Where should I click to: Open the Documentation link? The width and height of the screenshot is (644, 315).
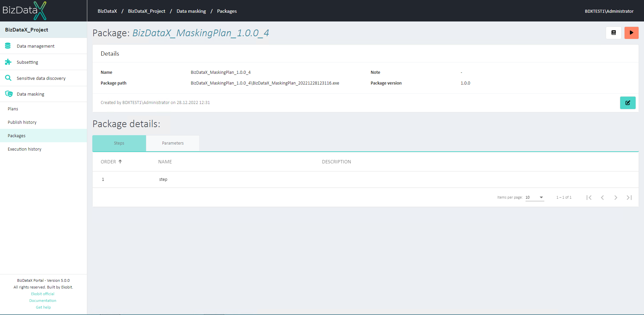click(x=43, y=301)
